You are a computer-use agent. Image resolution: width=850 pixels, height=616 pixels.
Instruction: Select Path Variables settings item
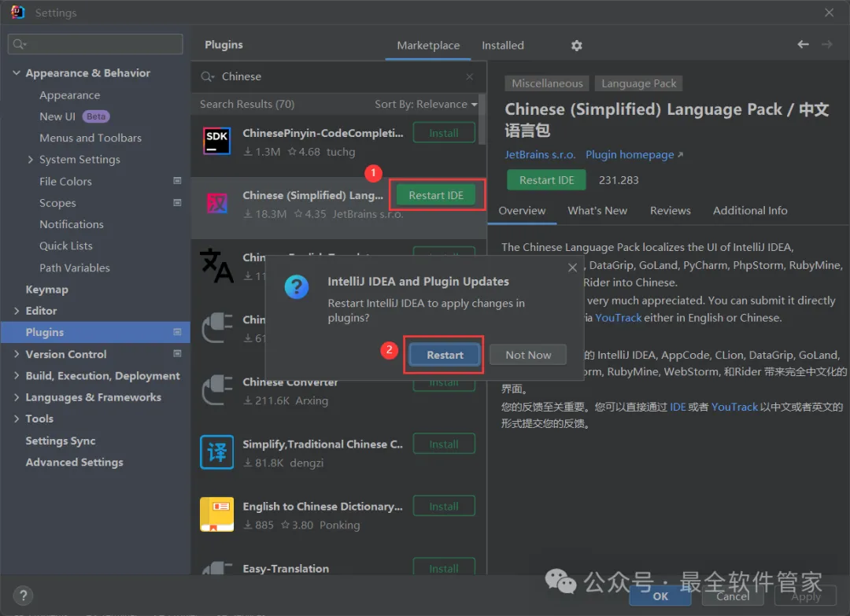tap(74, 267)
